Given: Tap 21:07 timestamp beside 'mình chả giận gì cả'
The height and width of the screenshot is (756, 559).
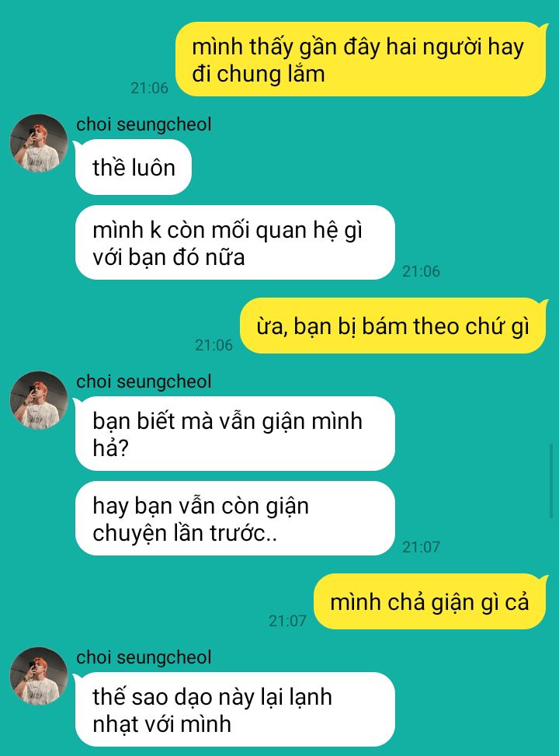Looking at the screenshot, I should click(287, 621).
